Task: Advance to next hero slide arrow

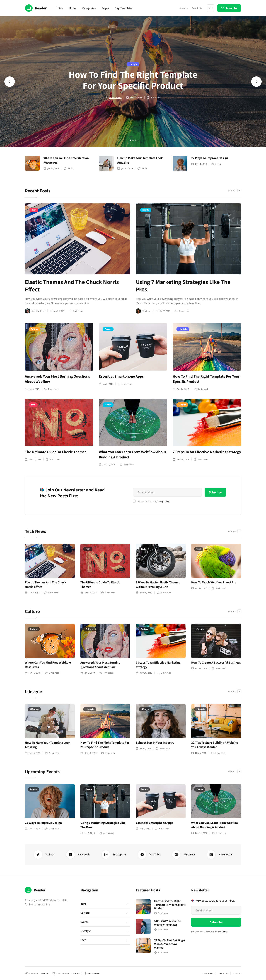Action: [256, 81]
